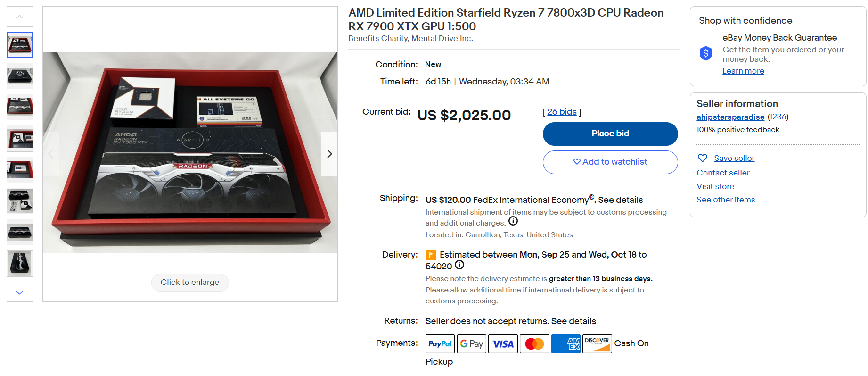Image resolution: width=868 pixels, height=376 pixels.
Task: Select the last thumbnail showing upright GPU
Action: coord(20,263)
